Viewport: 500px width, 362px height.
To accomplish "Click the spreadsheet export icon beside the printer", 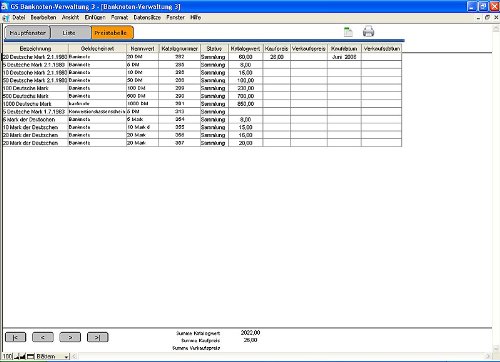I will tap(348, 32).
